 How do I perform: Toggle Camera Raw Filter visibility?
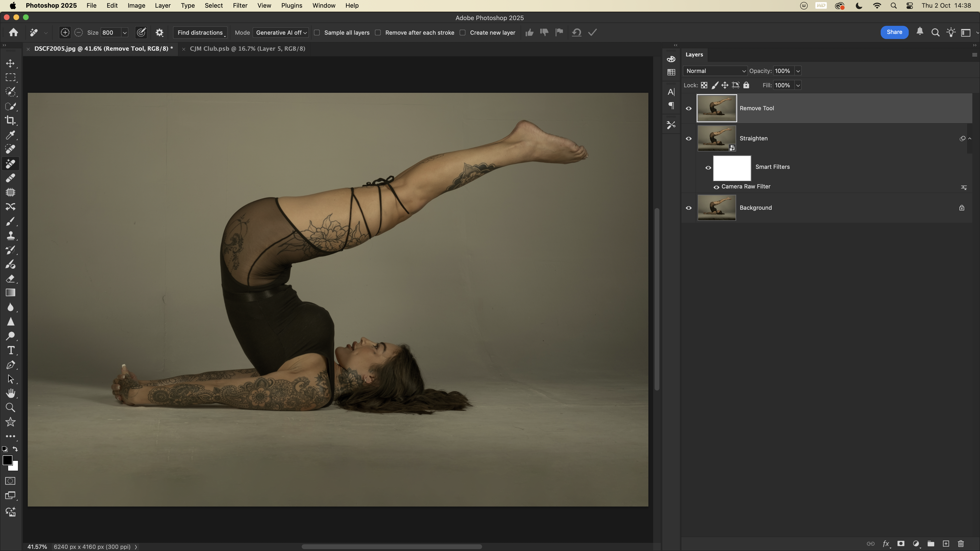716,187
